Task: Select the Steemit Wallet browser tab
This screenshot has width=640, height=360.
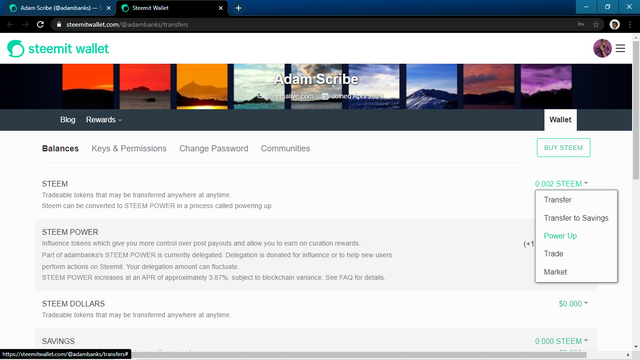Action: (x=172, y=8)
